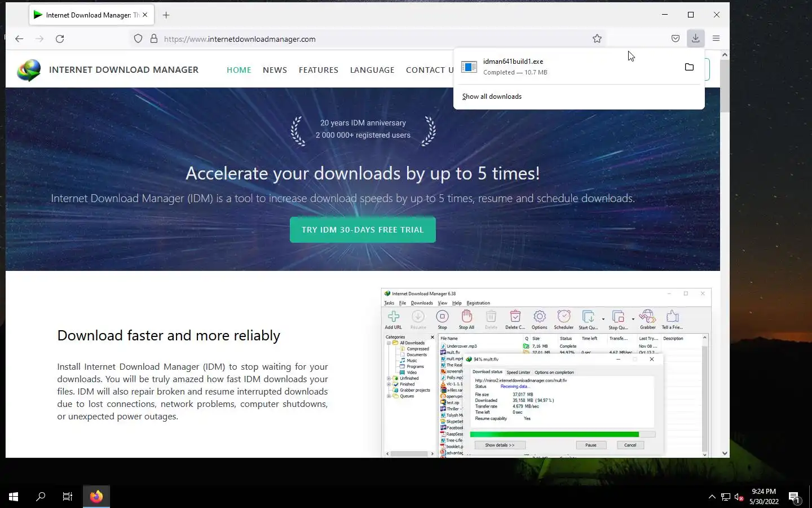Viewport: 812px width, 508px height.
Task: Open the NEWS nav item
Action: [x=275, y=70]
